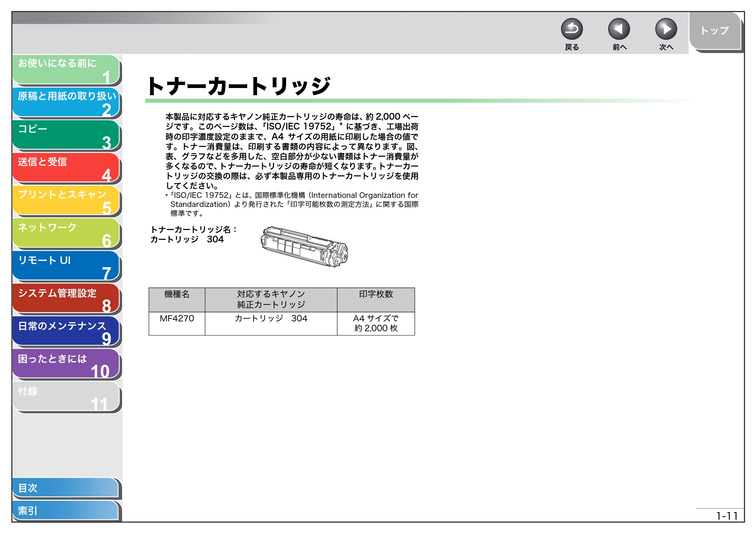The image size is (756, 534).
Task: Open the 目次 table of contents button
Action: click(65, 488)
